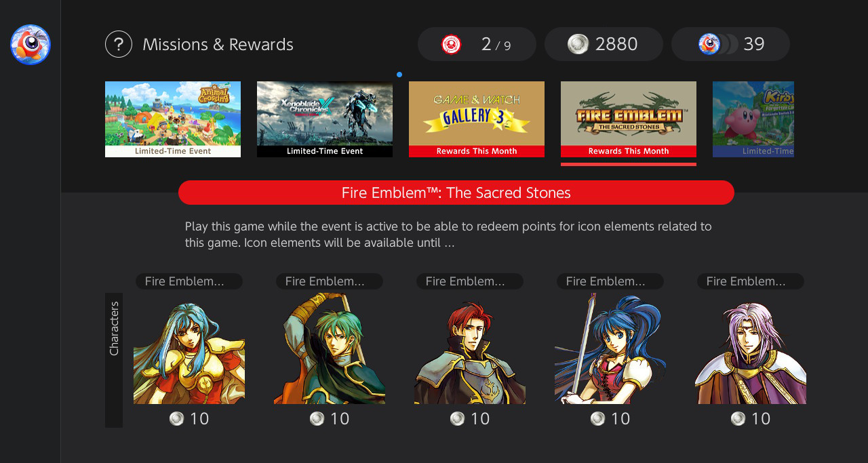Open the Xenoblade Chronicles X event banner
Image resolution: width=868 pixels, height=463 pixels.
325,119
